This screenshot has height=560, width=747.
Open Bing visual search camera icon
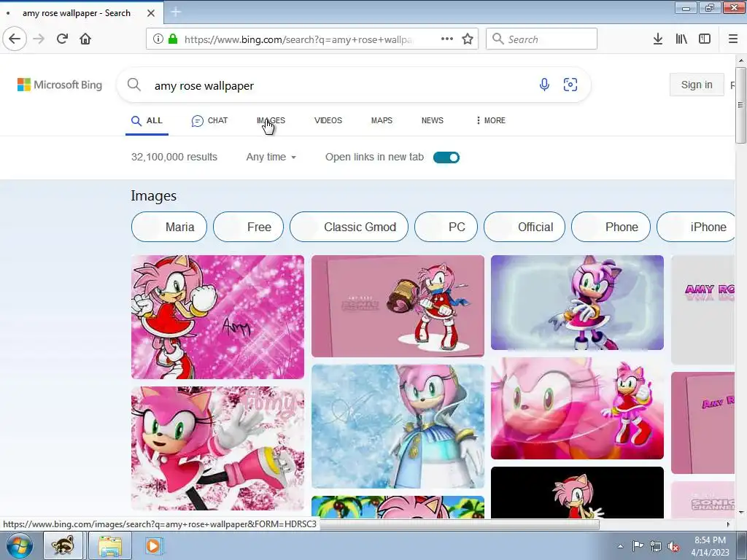[x=570, y=85]
